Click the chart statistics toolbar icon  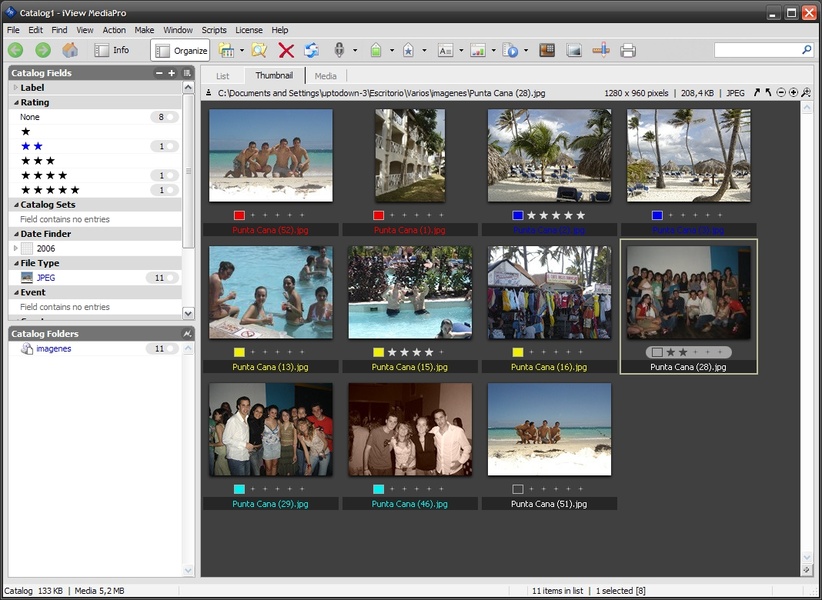[478, 50]
